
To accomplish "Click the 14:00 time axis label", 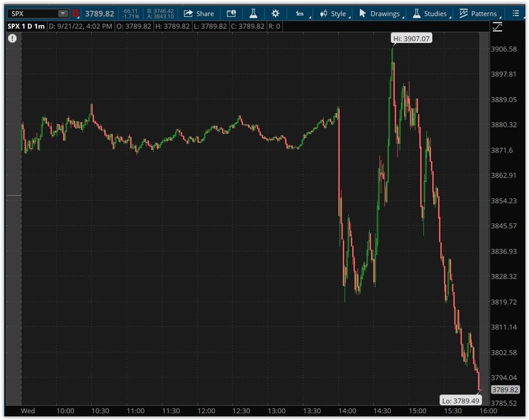I will coord(347,411).
